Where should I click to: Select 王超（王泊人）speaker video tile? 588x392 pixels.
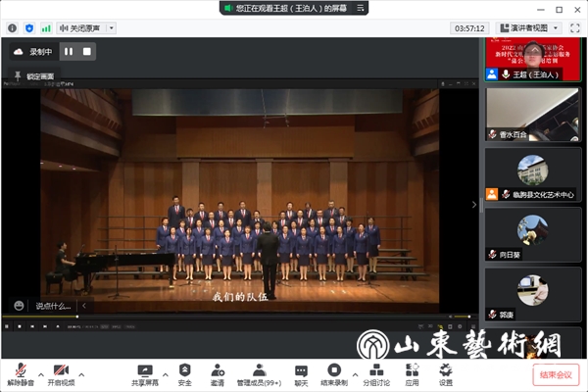click(532, 59)
